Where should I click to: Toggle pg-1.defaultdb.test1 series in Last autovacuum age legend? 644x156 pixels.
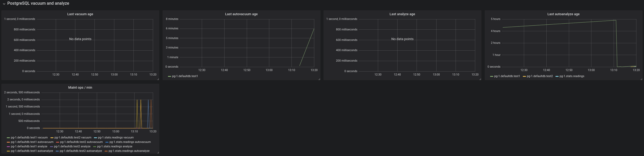tap(185, 76)
